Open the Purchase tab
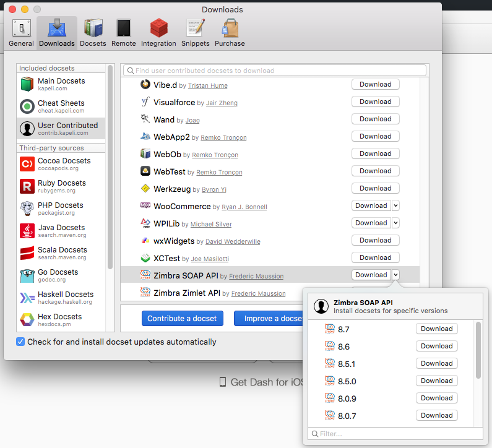The width and height of the screenshot is (492, 448). (x=230, y=33)
